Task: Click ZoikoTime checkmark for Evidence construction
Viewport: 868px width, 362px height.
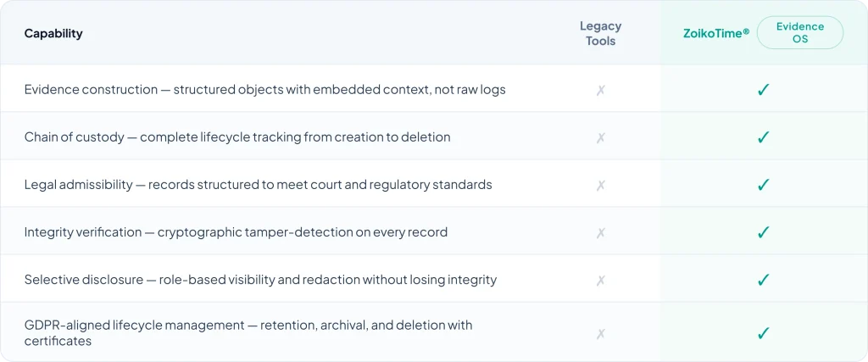Action: tap(763, 89)
